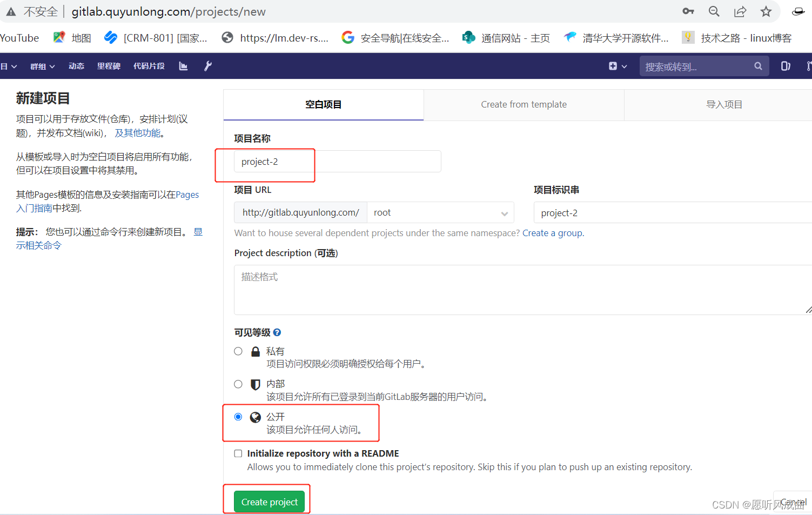
Task: Click the 里程碑 item in the navbar
Action: (108, 66)
